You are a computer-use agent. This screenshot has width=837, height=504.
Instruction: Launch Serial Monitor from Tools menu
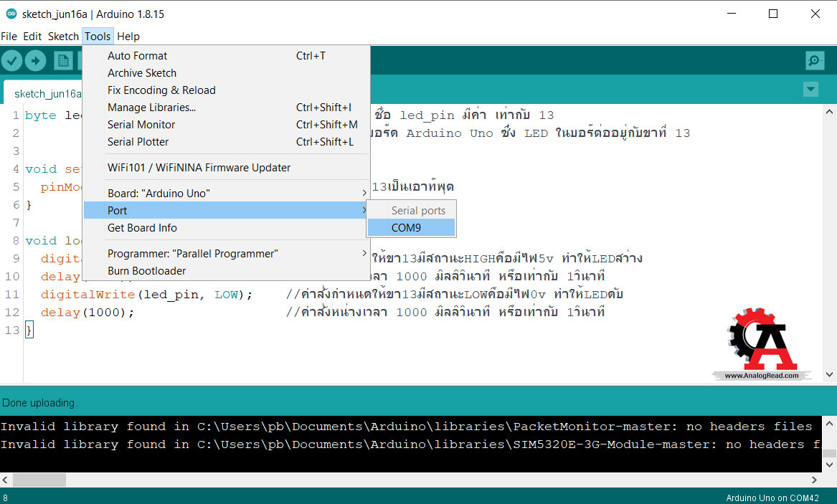pos(227,124)
